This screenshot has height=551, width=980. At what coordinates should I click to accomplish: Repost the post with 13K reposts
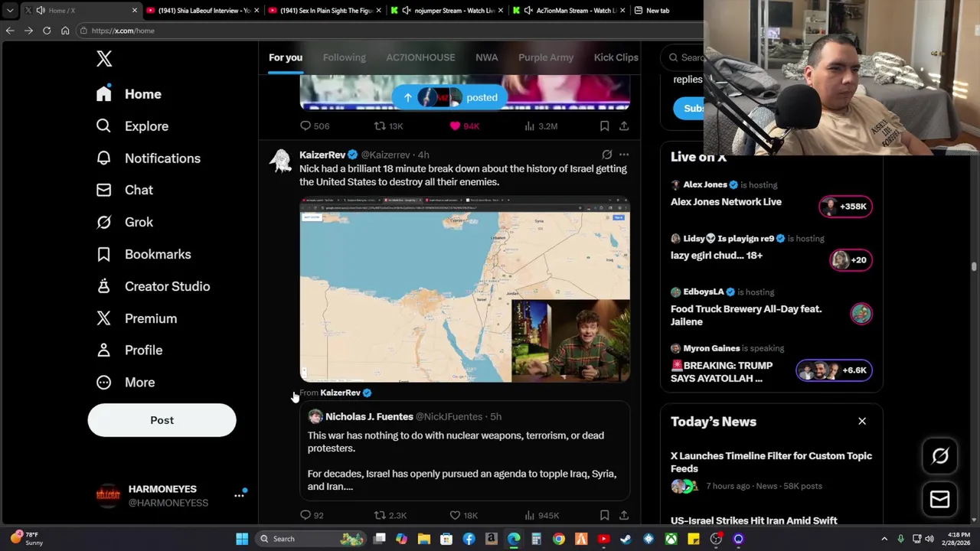tap(388, 126)
